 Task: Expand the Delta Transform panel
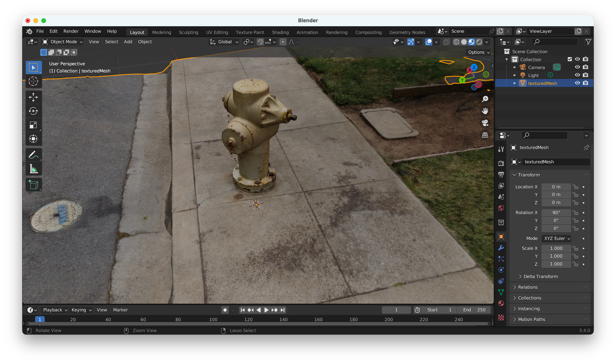[540, 277]
